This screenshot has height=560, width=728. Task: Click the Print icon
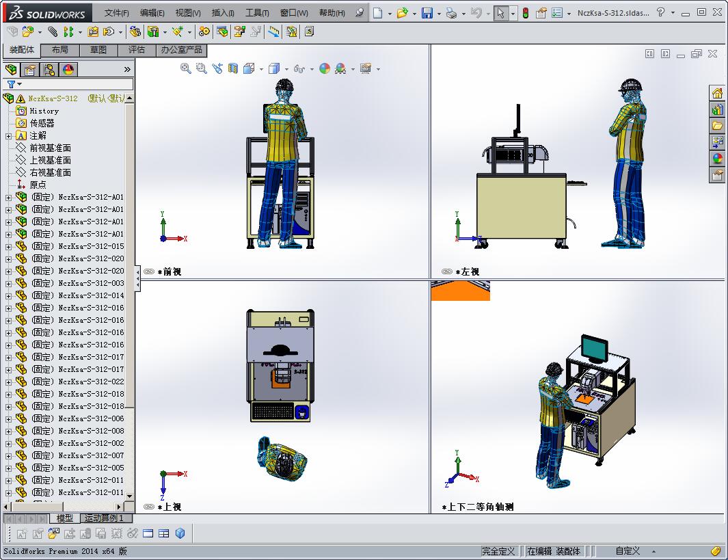(451, 13)
